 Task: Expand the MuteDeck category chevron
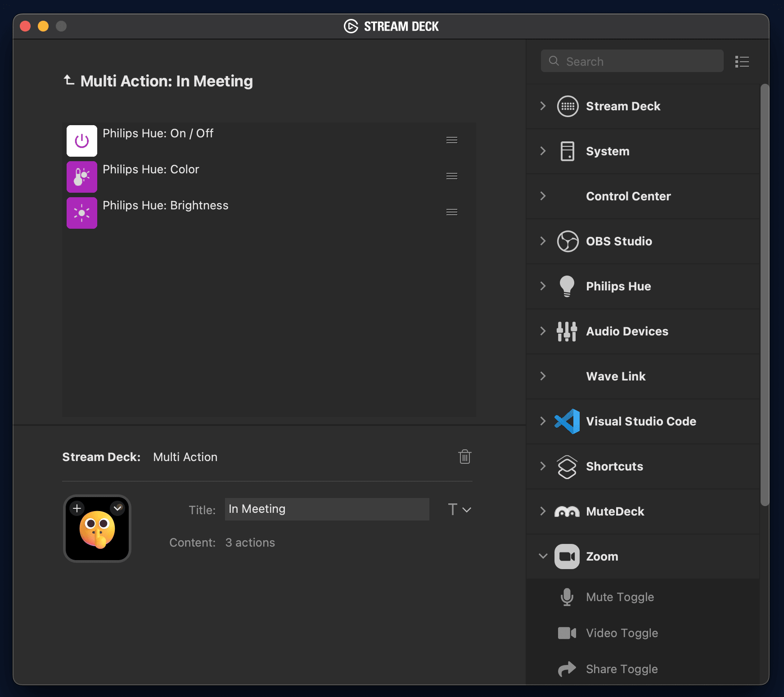coord(543,511)
